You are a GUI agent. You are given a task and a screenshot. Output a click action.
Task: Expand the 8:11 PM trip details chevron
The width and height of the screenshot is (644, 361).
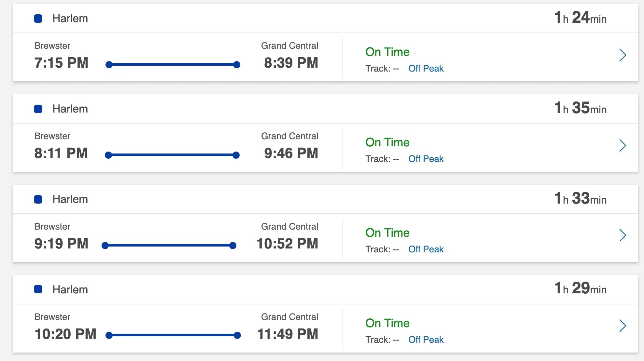(x=623, y=145)
